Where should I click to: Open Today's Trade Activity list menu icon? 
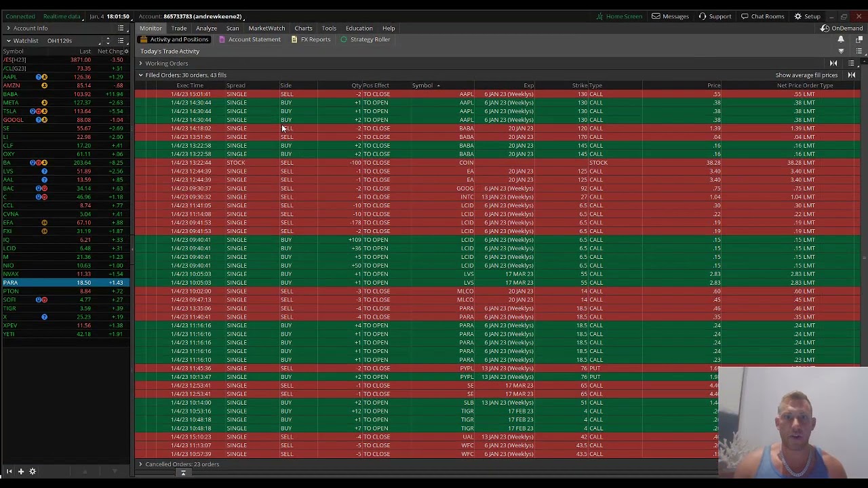click(859, 52)
